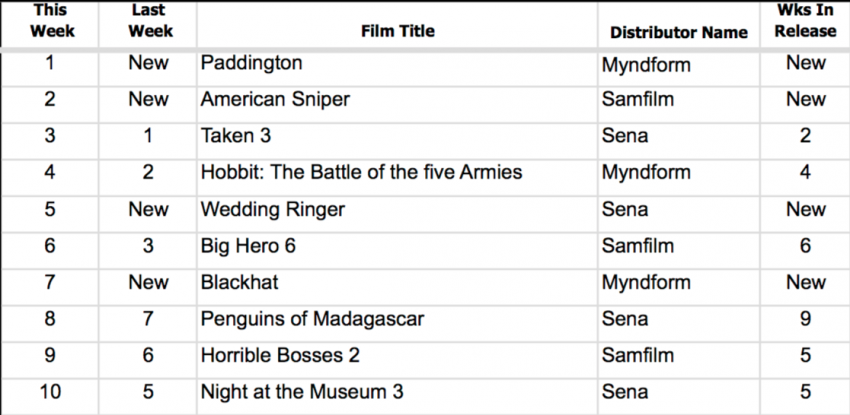This screenshot has width=850, height=415.
Task: Click the Film Title column header
Action: (397, 31)
